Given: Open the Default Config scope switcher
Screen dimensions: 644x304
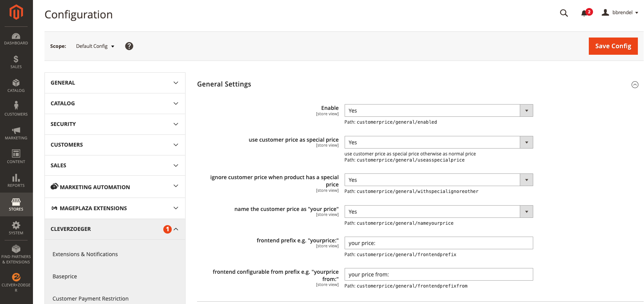Looking at the screenshot, I should point(95,46).
